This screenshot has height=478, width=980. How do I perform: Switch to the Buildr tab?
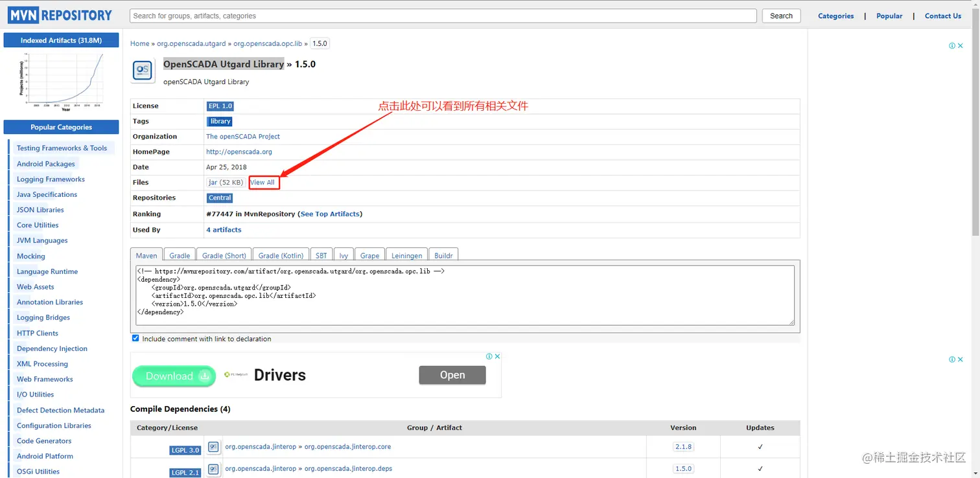pyautogui.click(x=444, y=255)
